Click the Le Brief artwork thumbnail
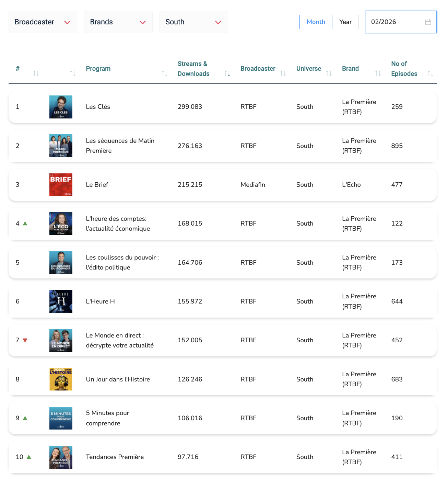The width and height of the screenshot is (448, 480). pos(61,185)
